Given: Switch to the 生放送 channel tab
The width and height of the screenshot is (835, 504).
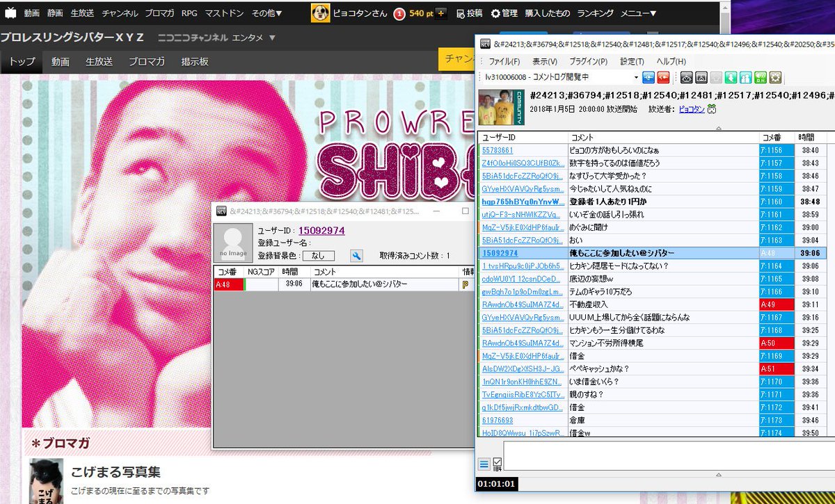Looking at the screenshot, I should coord(99,61).
